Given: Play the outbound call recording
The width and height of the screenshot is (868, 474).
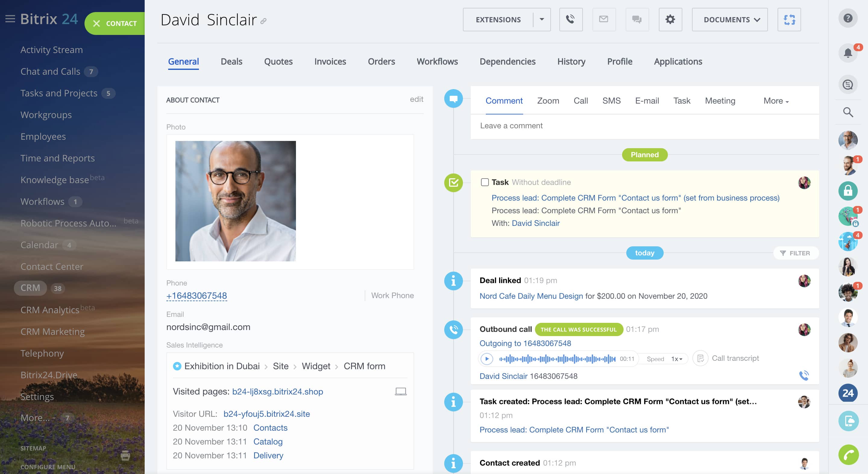Looking at the screenshot, I should tap(486, 359).
